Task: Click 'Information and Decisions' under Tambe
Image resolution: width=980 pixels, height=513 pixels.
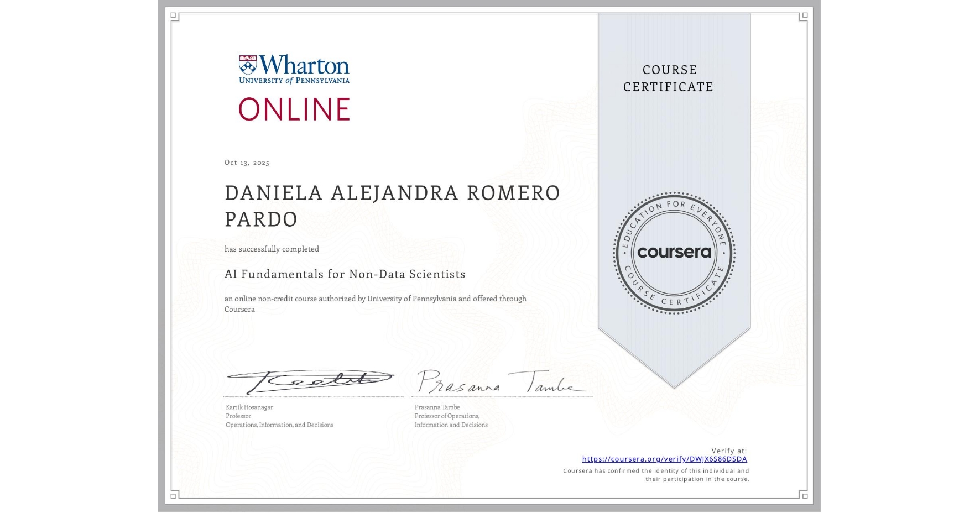Action: (x=451, y=425)
